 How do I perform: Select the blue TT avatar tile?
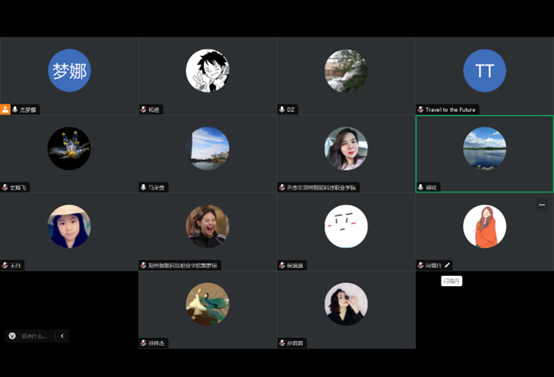(484, 71)
